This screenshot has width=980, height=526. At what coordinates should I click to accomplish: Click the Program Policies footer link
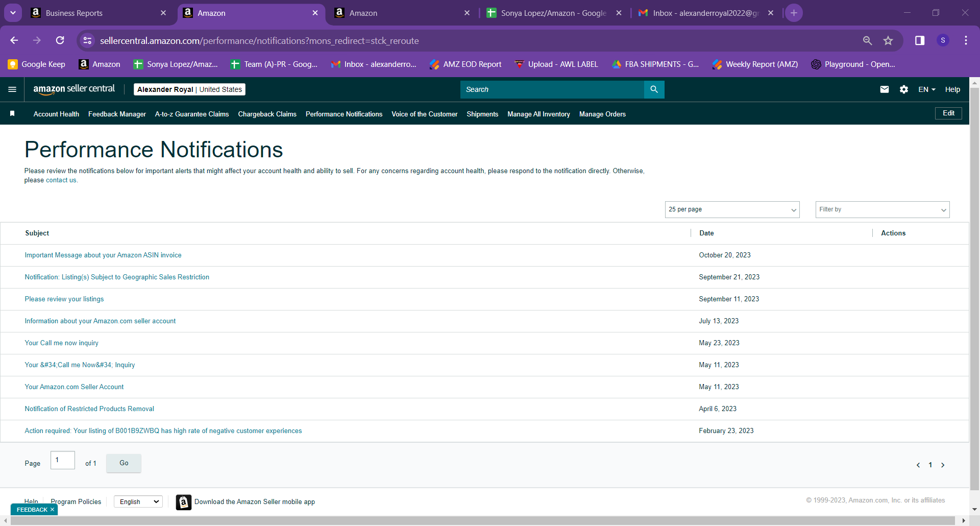pos(76,502)
